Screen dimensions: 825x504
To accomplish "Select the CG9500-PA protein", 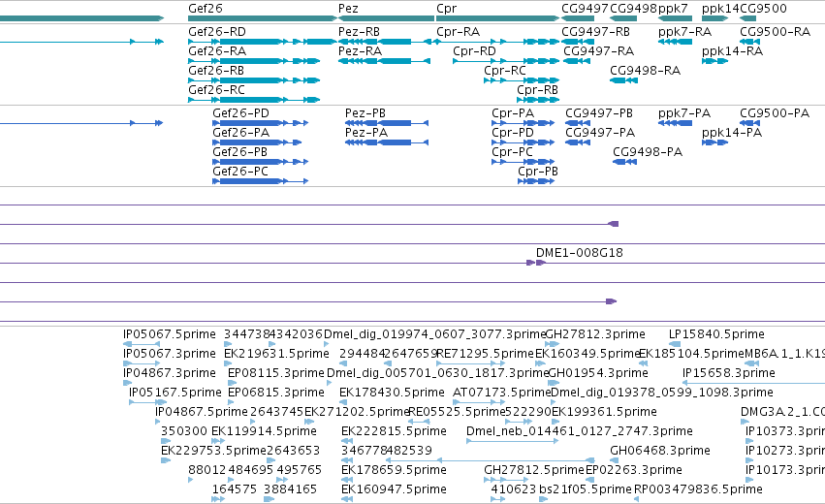I will point(774,113).
